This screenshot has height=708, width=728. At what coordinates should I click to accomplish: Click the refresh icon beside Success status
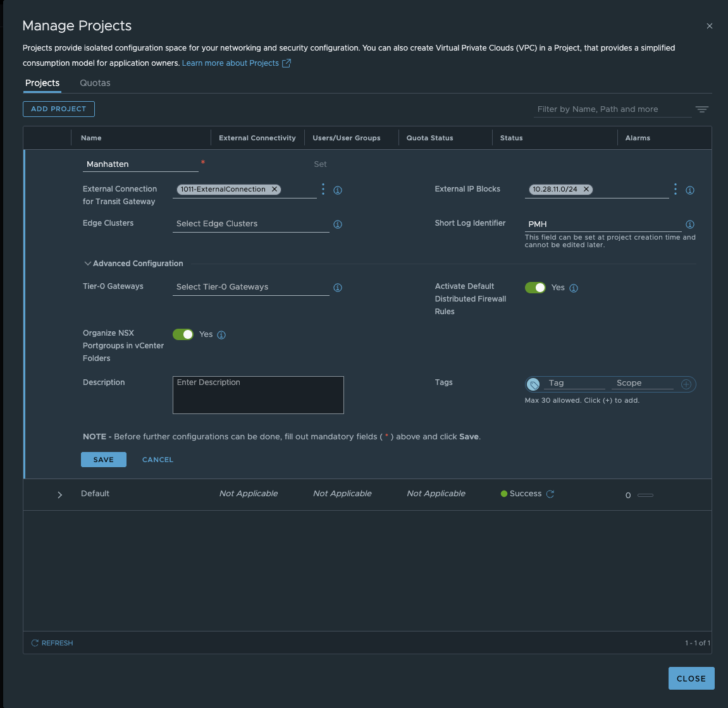click(549, 494)
